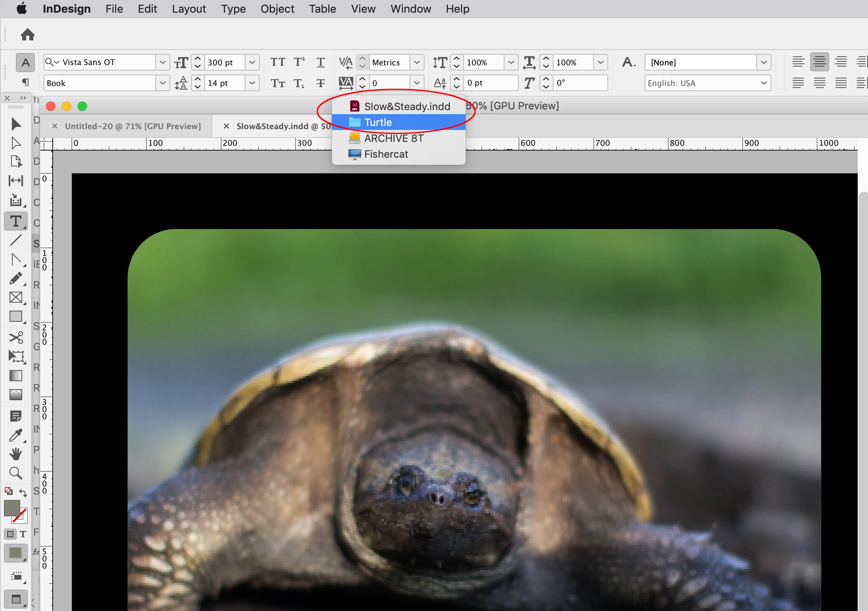This screenshot has width=868, height=611.
Task: Choose the Eyedropper tool
Action: click(x=15, y=435)
